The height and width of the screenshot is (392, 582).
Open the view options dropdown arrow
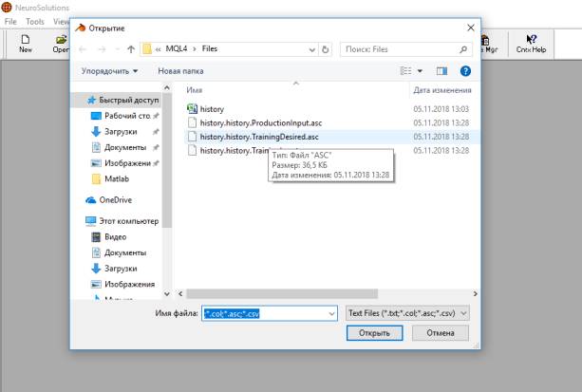click(x=419, y=70)
